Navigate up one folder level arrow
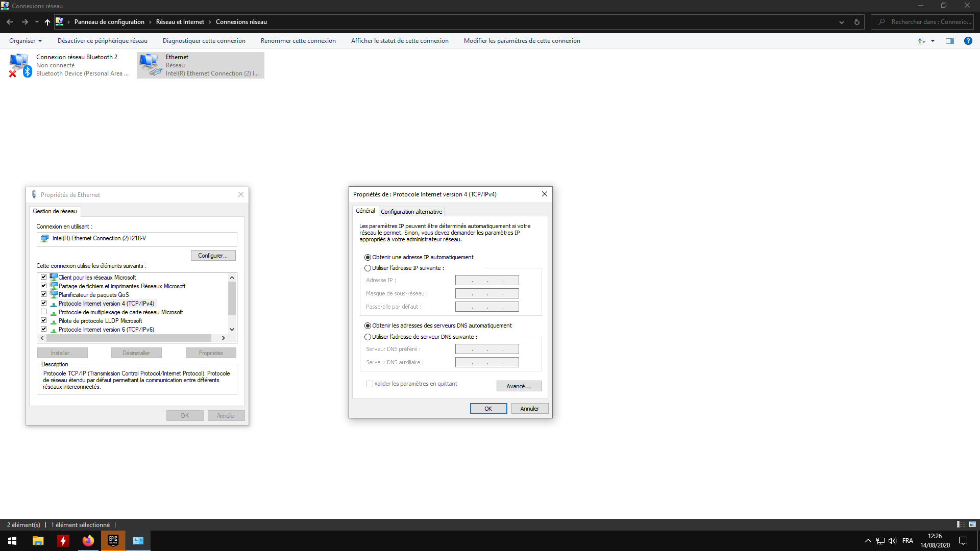Viewport: 980px width, 551px height. point(47,22)
